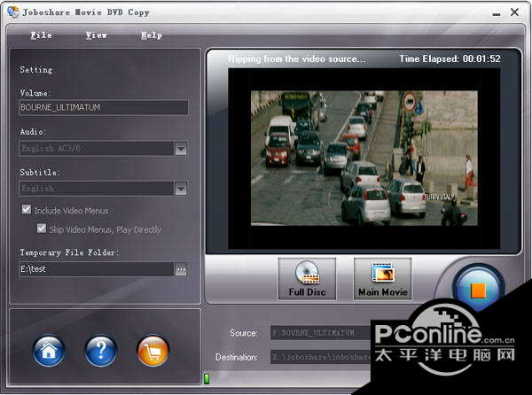Image resolution: width=532 pixels, height=395 pixels.
Task: Click the green ripping progress bar
Action: pos(207,379)
